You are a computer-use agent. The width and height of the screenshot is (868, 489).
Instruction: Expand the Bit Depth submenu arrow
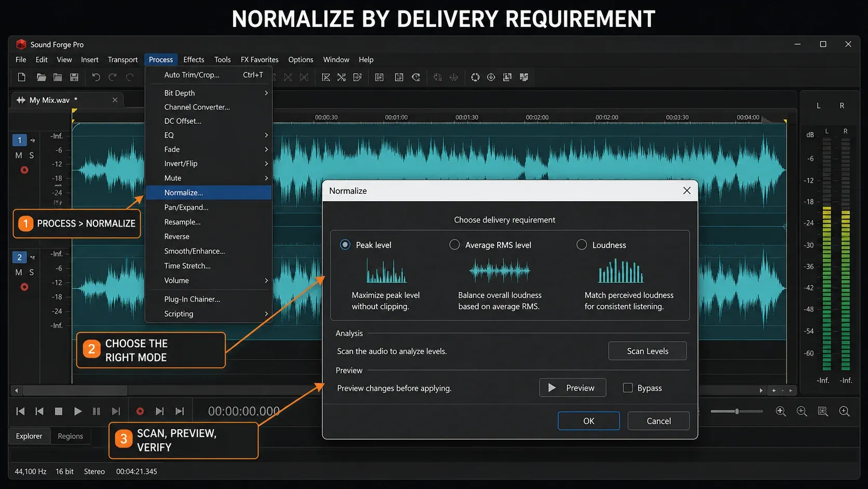[x=266, y=93]
